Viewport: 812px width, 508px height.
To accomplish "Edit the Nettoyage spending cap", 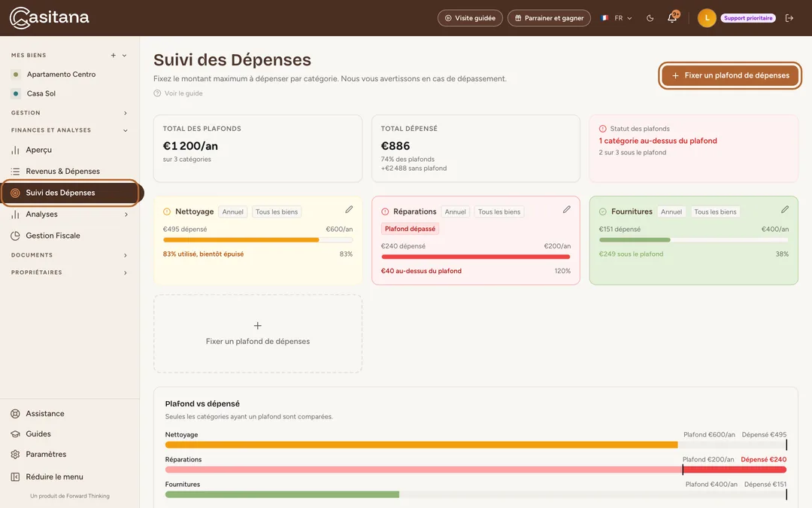I will 349,209.
